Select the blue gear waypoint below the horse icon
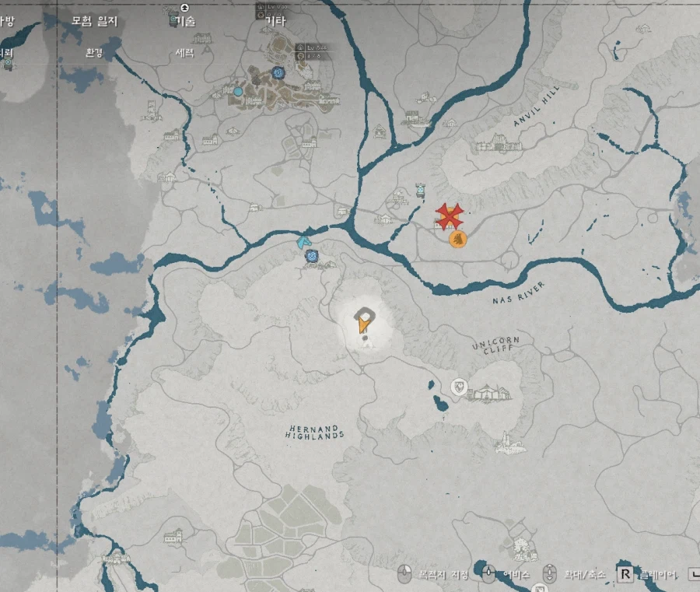Image resolution: width=700 pixels, height=592 pixels. 312,256
